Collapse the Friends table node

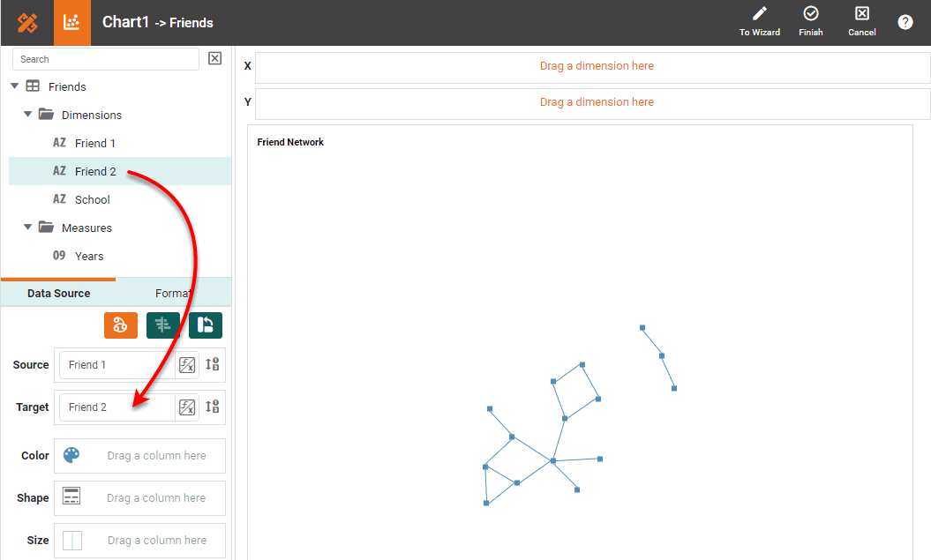point(13,86)
